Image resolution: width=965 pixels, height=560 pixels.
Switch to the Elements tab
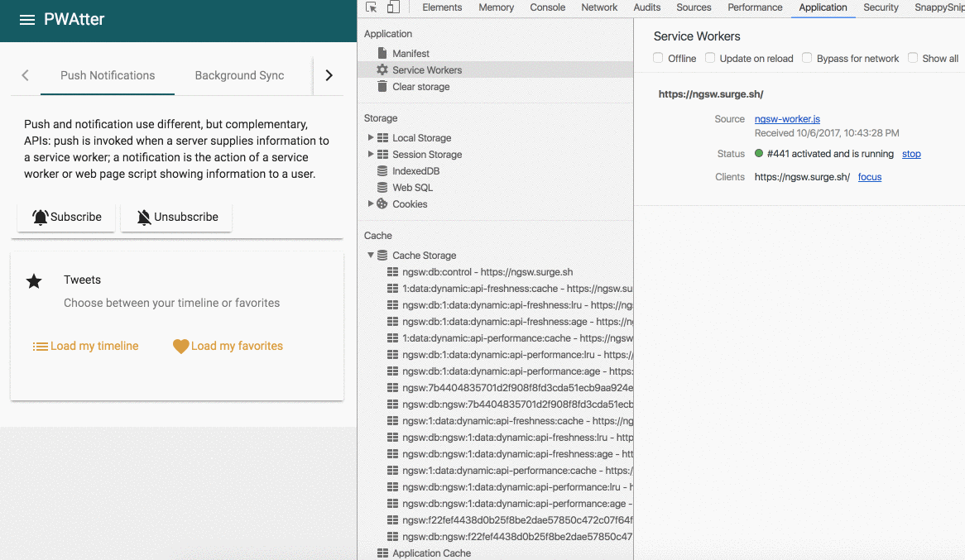(x=442, y=7)
